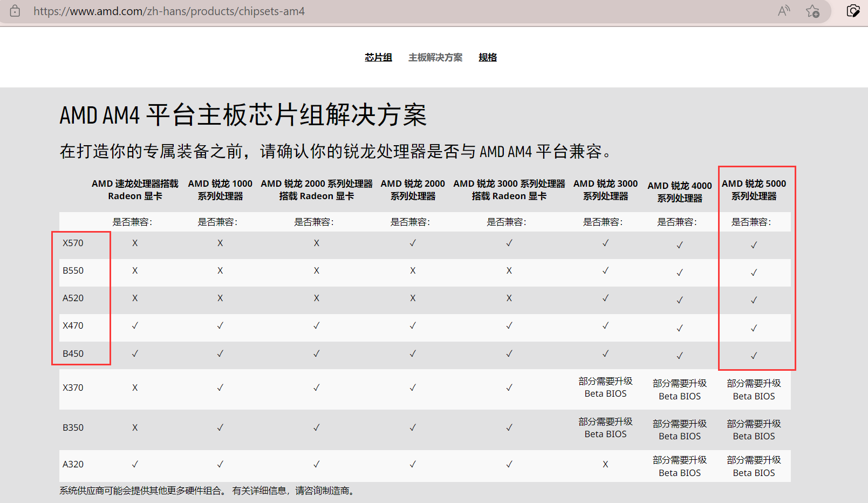868x503 pixels.
Task: Click A320 Beta BIOS note under 锐龙 5000
Action: point(754,466)
